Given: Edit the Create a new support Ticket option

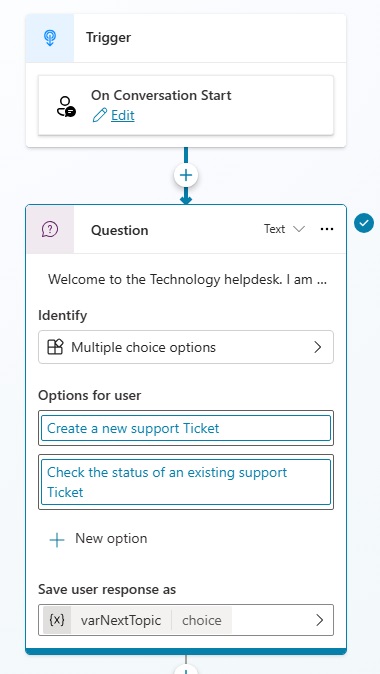Looking at the screenshot, I should (186, 428).
